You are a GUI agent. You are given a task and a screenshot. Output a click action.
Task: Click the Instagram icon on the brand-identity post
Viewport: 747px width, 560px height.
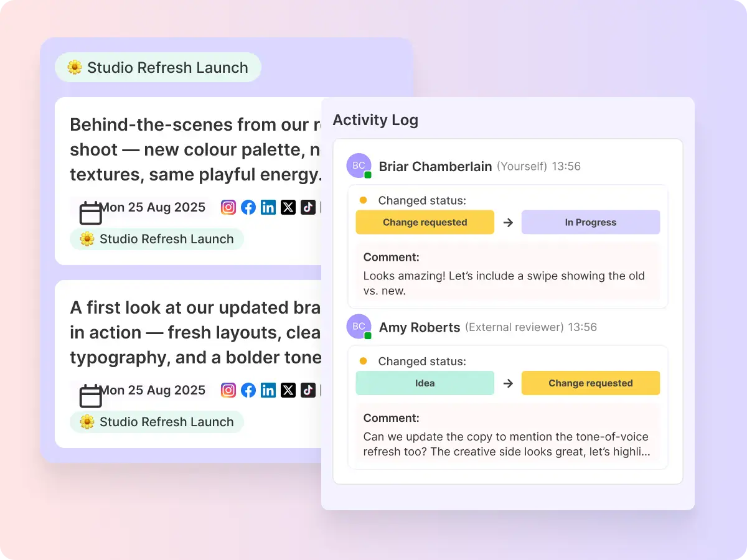pos(228,390)
